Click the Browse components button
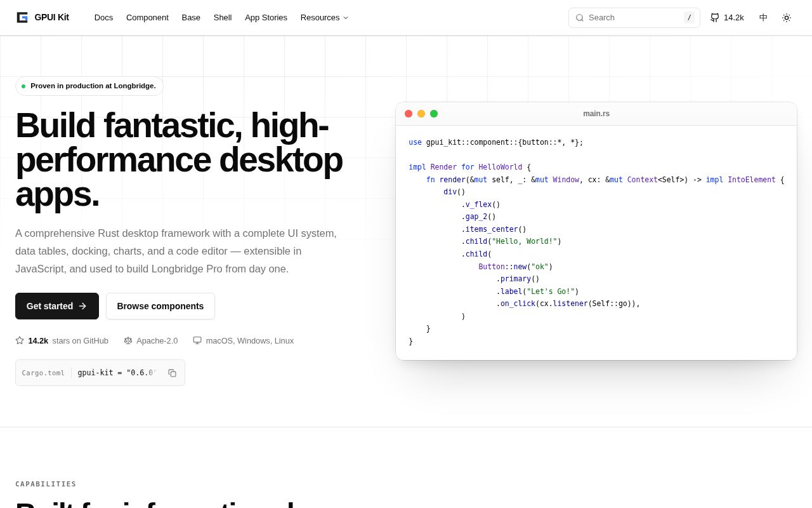Viewport: 812px width, 508px height. coord(160,306)
